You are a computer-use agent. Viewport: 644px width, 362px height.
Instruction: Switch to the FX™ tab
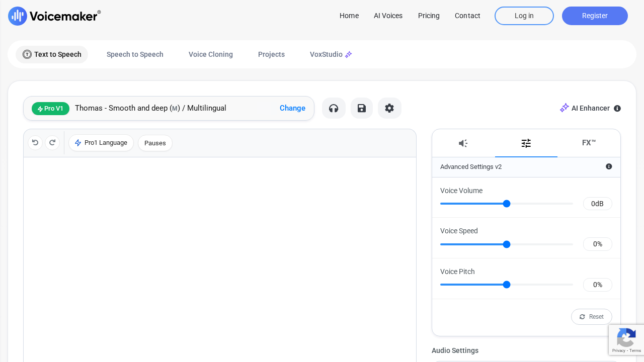point(589,143)
